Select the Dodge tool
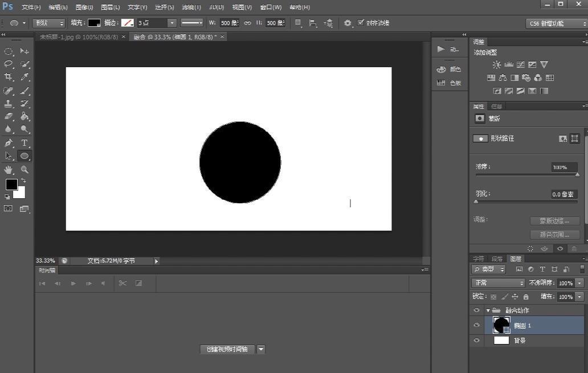The image size is (588, 373). [24, 129]
